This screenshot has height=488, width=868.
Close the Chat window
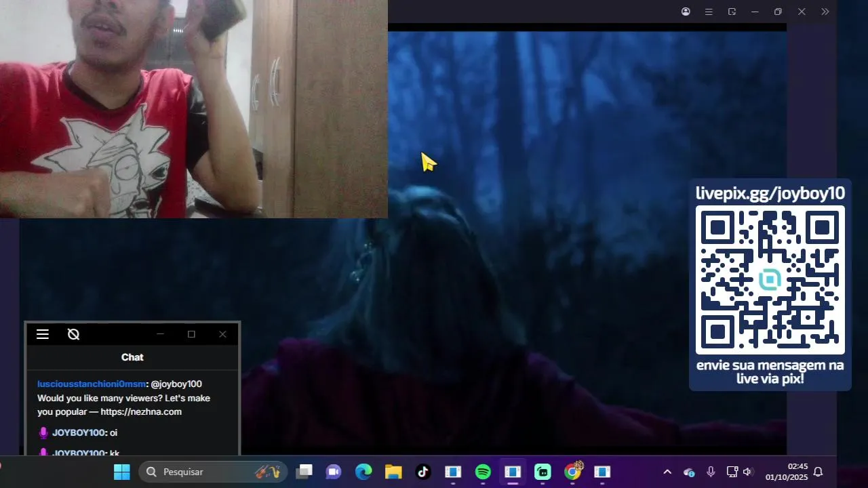click(x=222, y=334)
